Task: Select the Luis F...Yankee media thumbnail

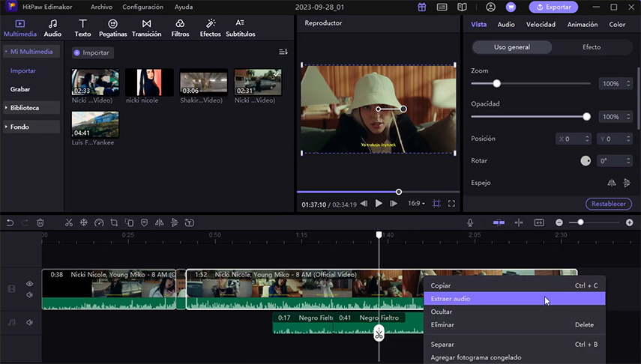Action: (x=95, y=124)
